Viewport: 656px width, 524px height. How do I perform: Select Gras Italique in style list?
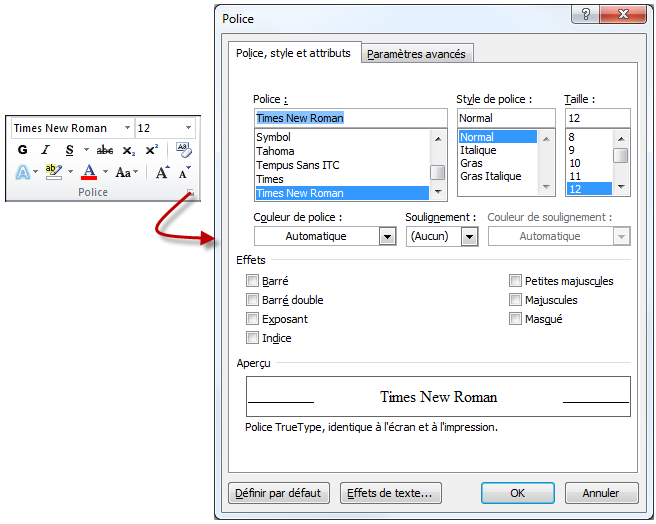tap(490, 176)
